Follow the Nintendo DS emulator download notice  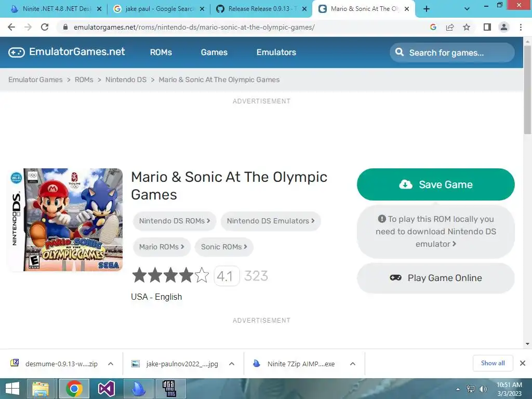pyautogui.click(x=436, y=231)
